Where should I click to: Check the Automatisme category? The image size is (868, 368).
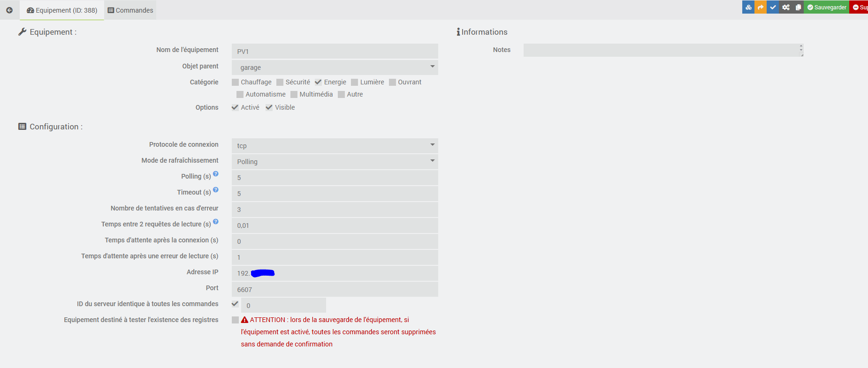click(240, 95)
